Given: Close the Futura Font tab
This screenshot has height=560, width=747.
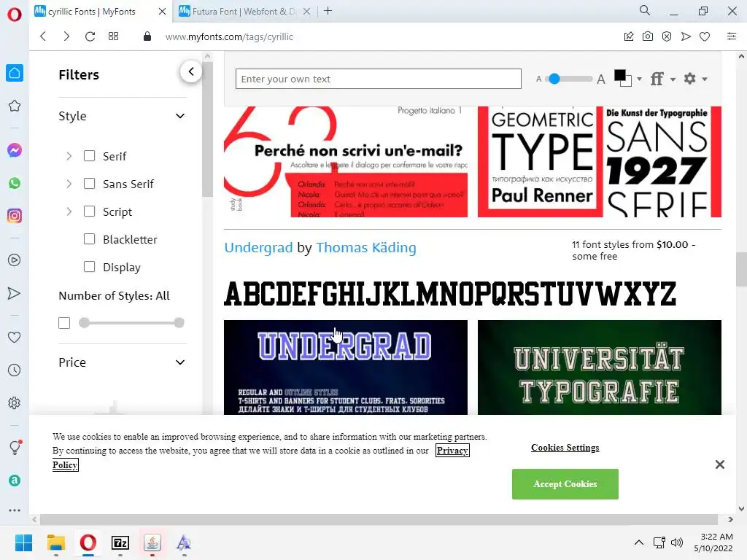Looking at the screenshot, I should (x=307, y=12).
